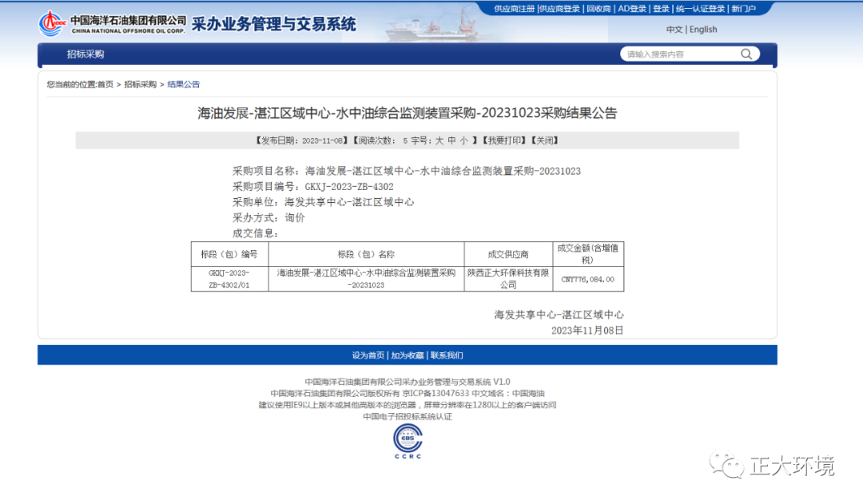
Task: Click the 成交供应商 column header
Action: coord(508,254)
